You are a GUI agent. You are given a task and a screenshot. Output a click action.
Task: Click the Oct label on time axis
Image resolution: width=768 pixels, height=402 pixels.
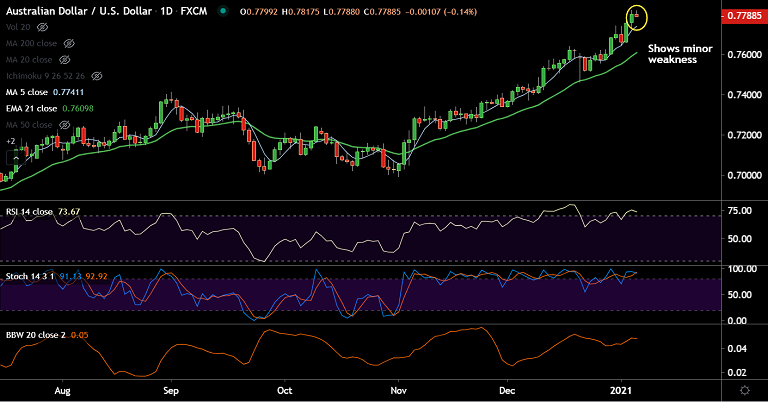click(x=285, y=391)
